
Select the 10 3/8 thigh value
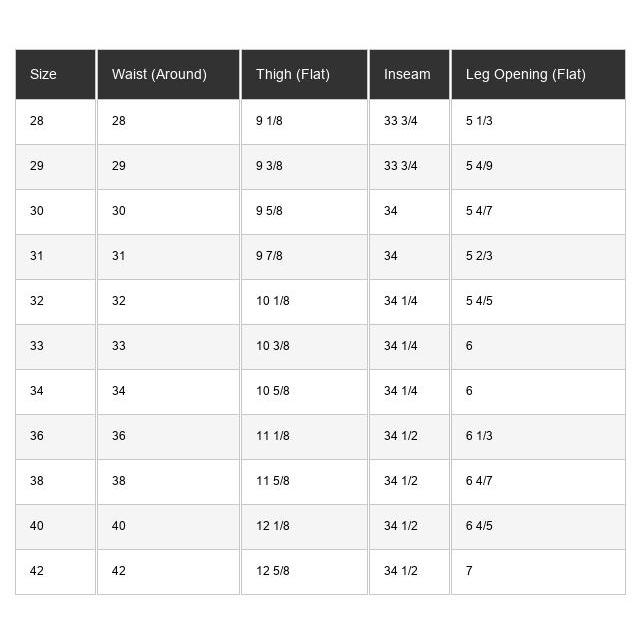tap(273, 346)
